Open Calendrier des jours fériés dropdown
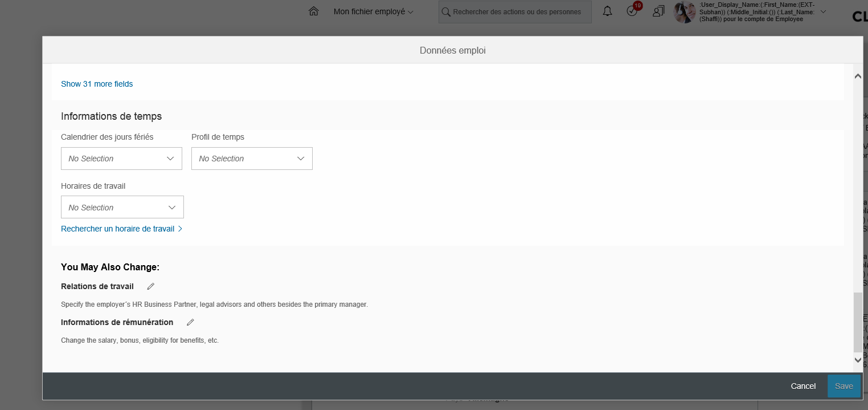The width and height of the screenshot is (868, 410). tap(121, 159)
